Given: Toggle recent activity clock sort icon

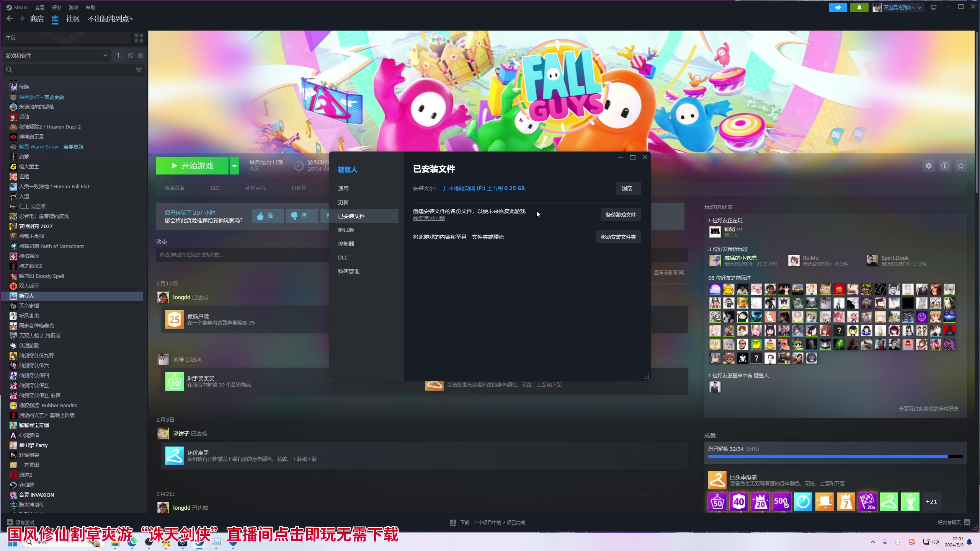Looking at the screenshot, I should [x=131, y=55].
